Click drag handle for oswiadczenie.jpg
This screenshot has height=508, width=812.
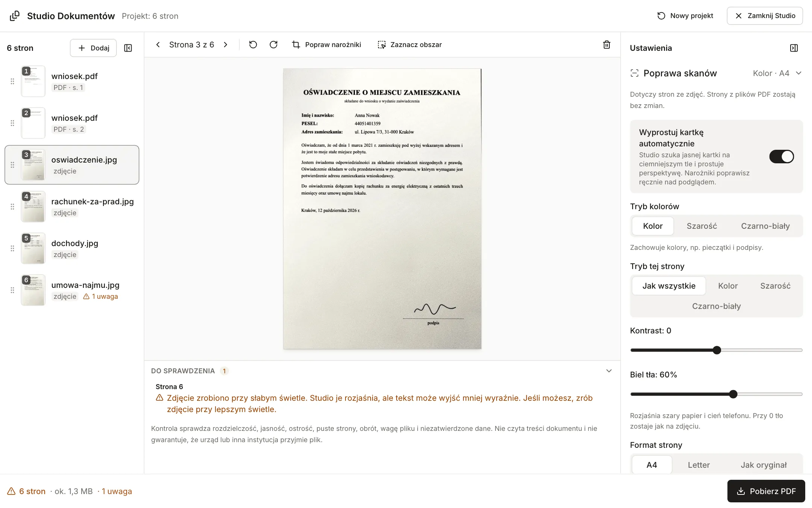12,165
